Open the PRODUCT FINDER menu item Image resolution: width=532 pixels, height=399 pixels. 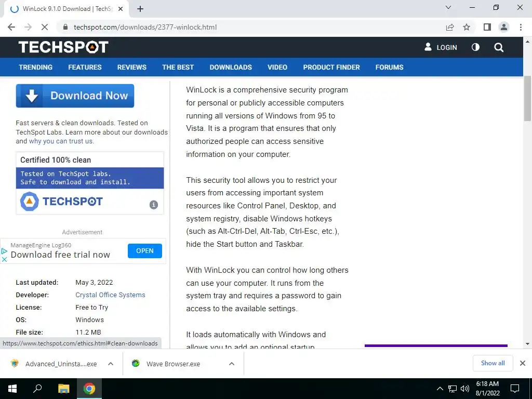[x=331, y=67]
